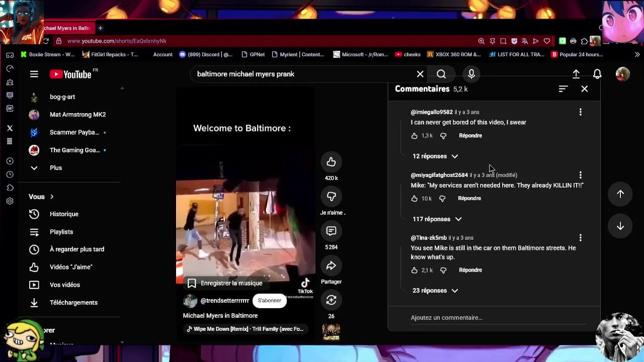The width and height of the screenshot is (644, 362).
Task: Add page to favorites with the heart icon
Action: click(547, 41)
